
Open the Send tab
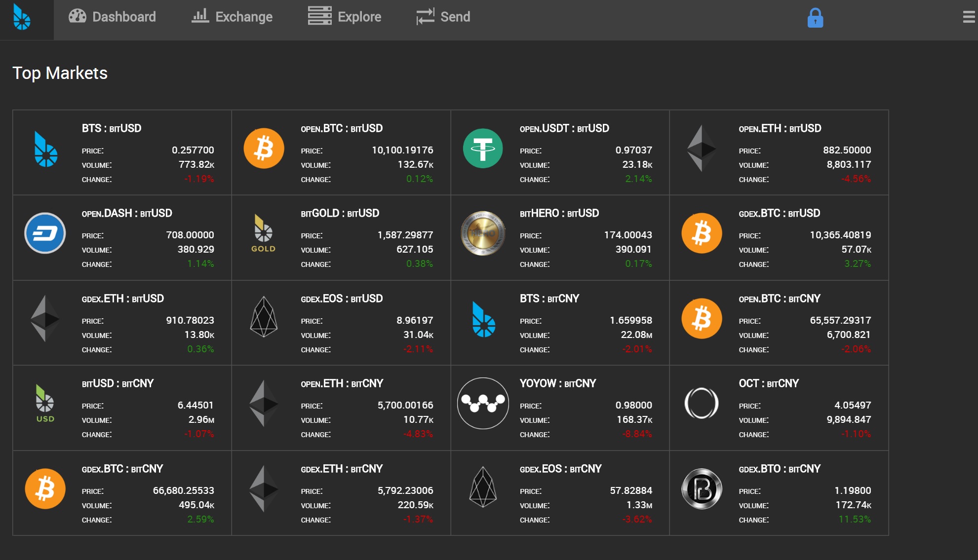coord(443,17)
